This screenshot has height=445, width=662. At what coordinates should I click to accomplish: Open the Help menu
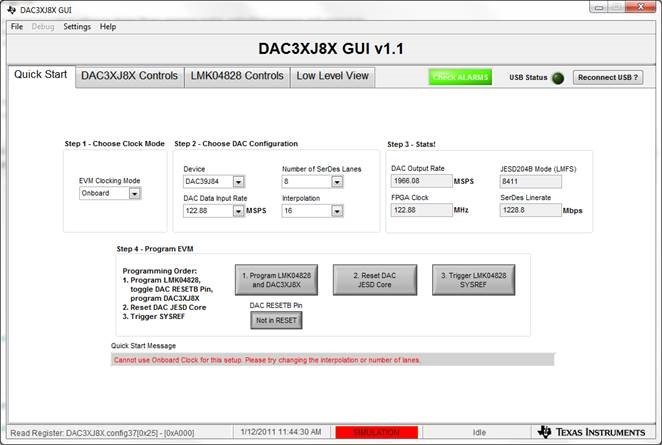[108, 27]
